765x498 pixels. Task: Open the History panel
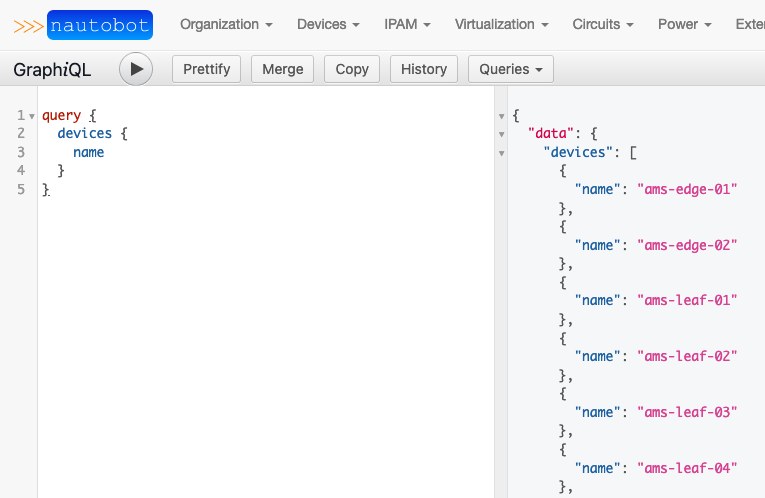(424, 69)
